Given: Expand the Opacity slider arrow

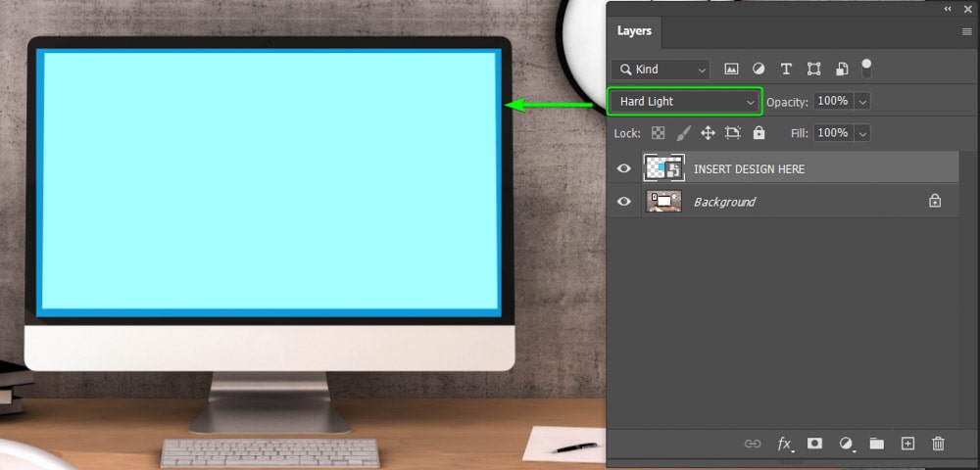Looking at the screenshot, I should [x=862, y=101].
